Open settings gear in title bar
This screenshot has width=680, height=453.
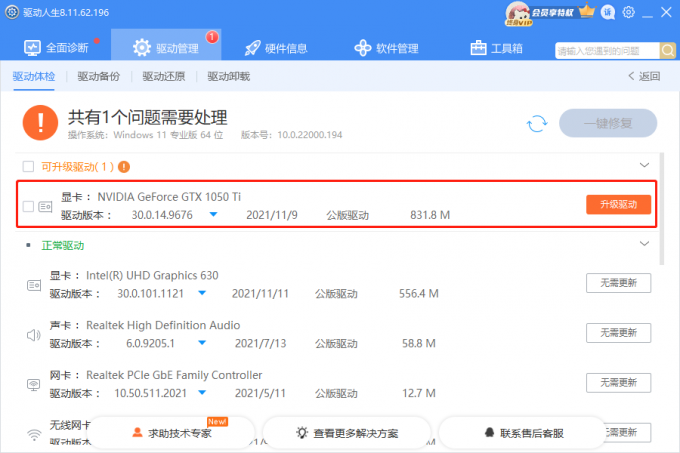[628, 12]
